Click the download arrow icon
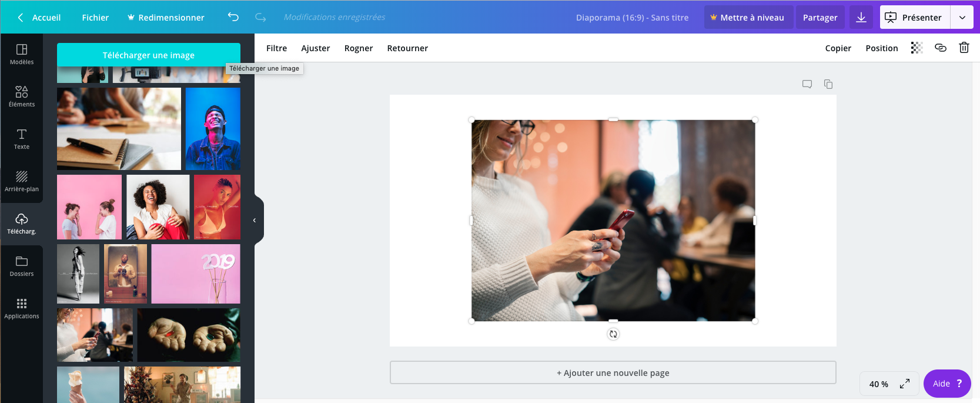This screenshot has width=980, height=403. 861,18
